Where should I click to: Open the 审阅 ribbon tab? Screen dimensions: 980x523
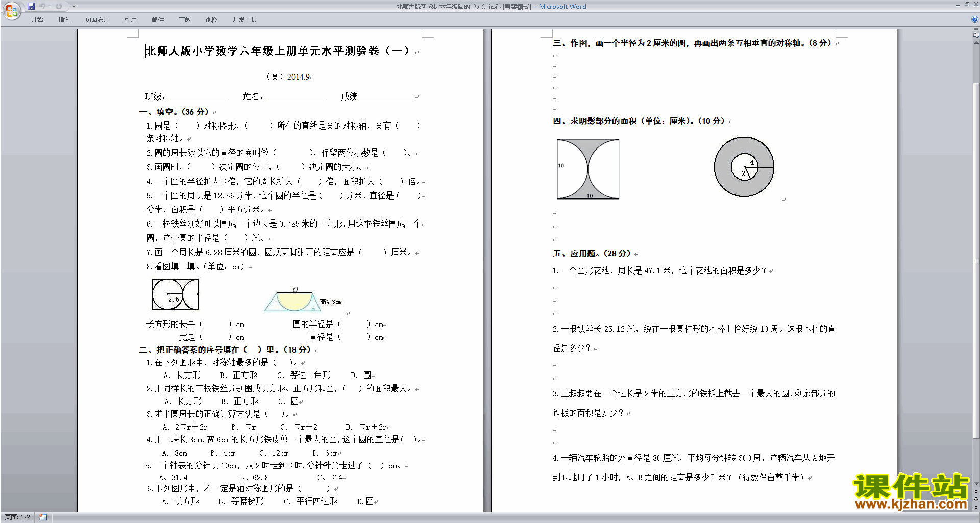pos(185,20)
